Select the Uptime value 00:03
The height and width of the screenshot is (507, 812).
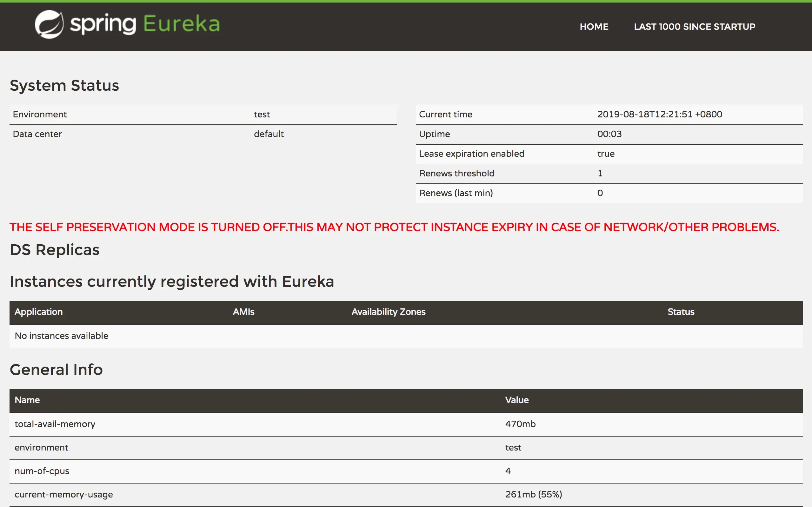pos(609,134)
